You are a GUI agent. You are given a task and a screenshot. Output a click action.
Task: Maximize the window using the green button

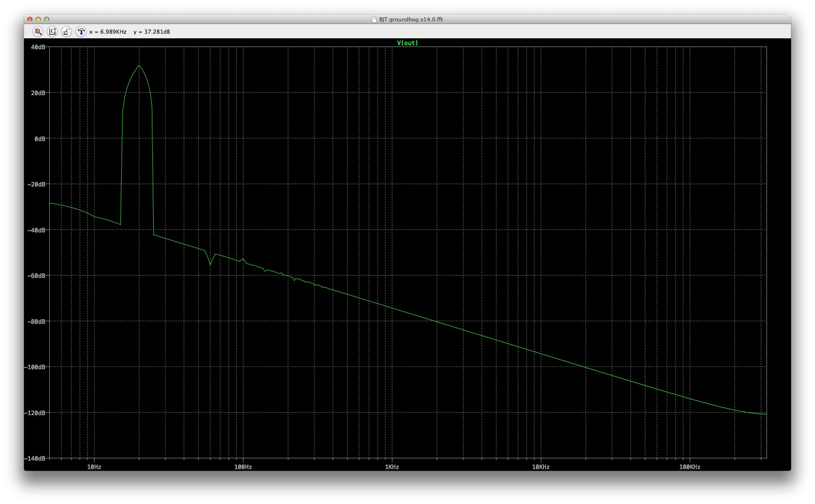47,19
